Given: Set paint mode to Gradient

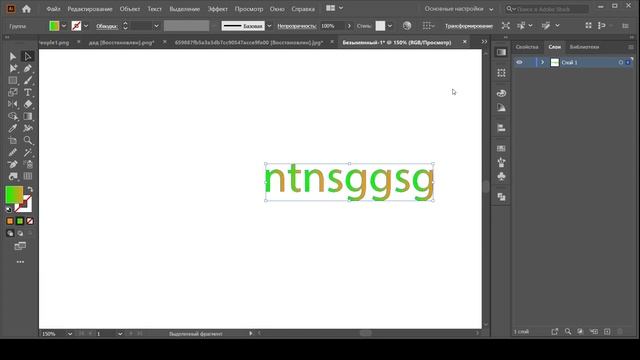Looking at the screenshot, I should pyautogui.click(x=20, y=221).
